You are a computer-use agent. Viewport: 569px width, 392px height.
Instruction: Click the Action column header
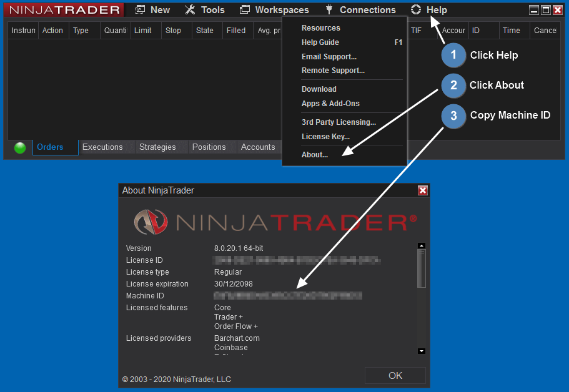(52, 31)
